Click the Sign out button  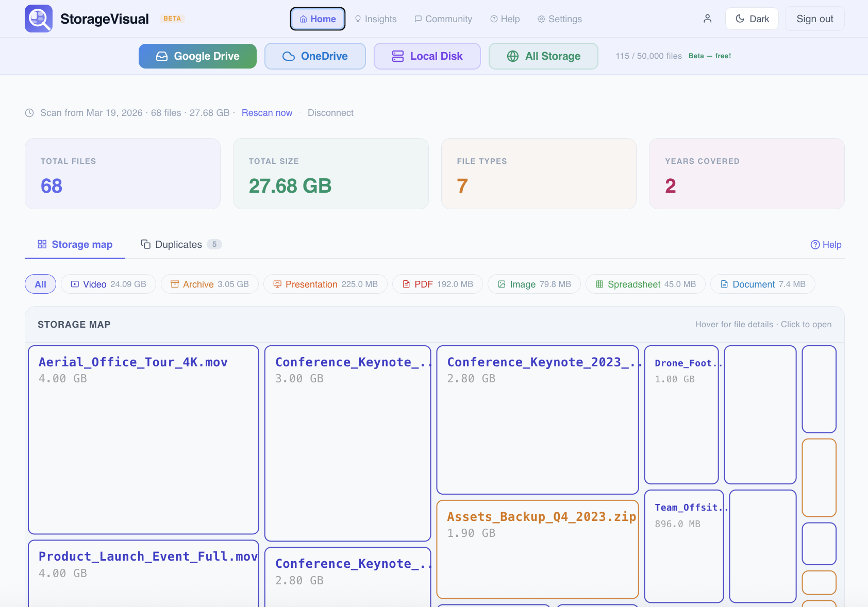814,19
